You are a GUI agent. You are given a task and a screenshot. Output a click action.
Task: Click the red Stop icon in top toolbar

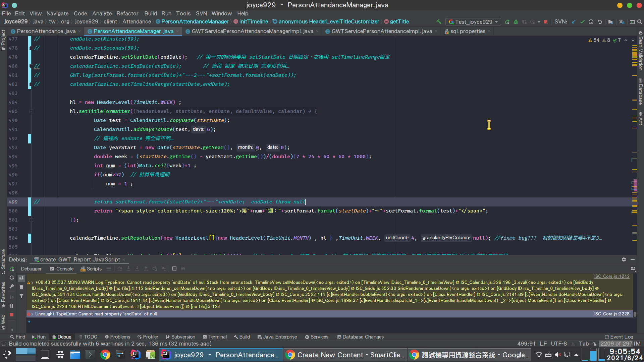(x=546, y=22)
